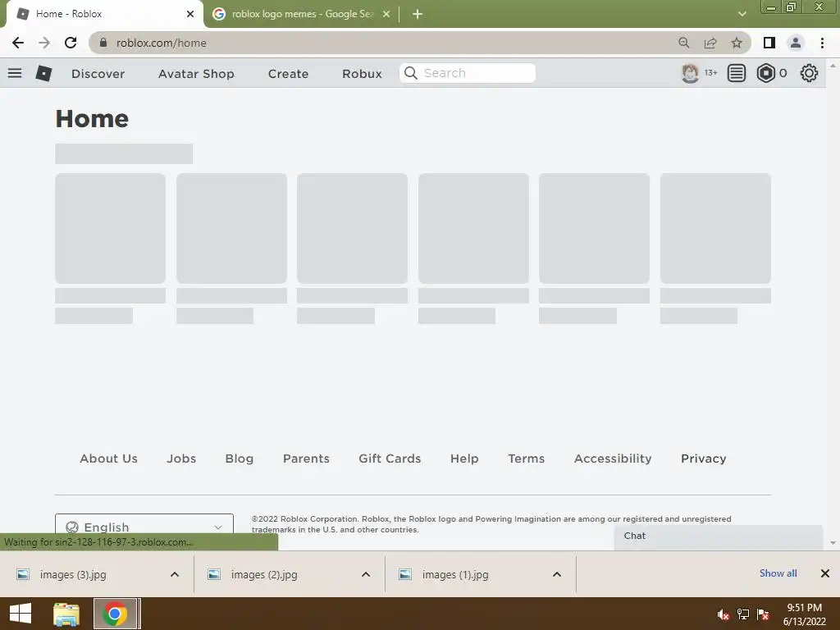The height and width of the screenshot is (630, 840).
Task: Click the 13+ age label
Action: coord(710,73)
